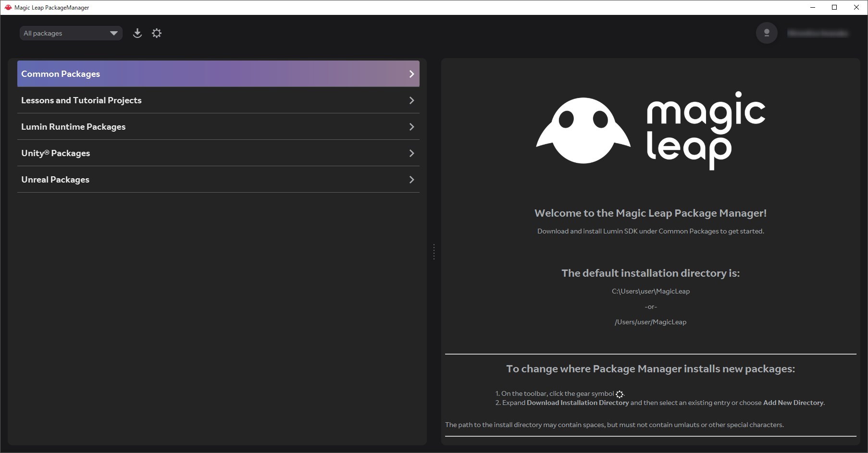Open the All packages filter dropdown
Screen dimensions: 868x453
[x=71, y=33]
